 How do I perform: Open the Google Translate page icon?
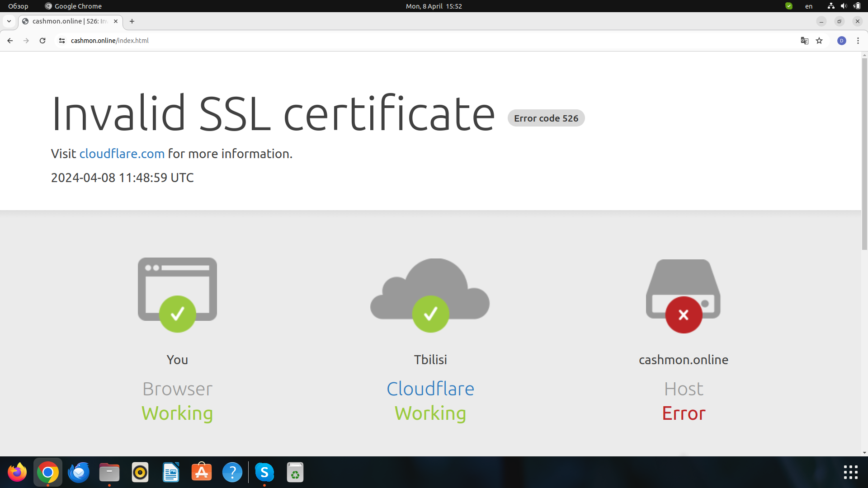(804, 41)
